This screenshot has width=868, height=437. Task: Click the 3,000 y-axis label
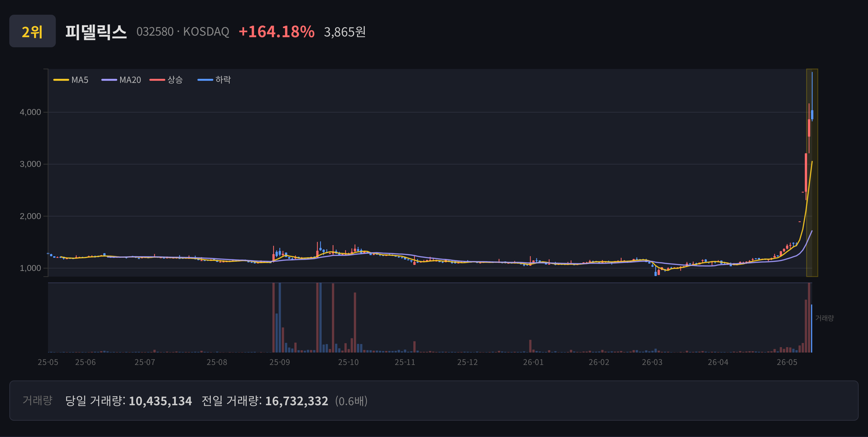point(30,164)
